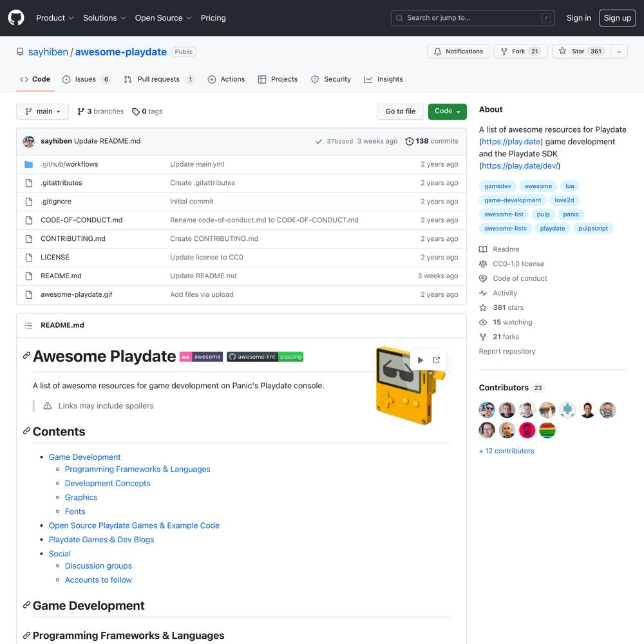Open the Product menu

[55, 18]
